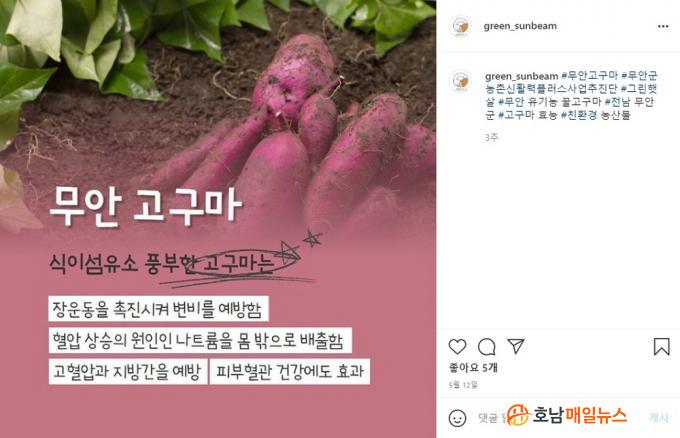Open green_sunbeam username in the caption
This screenshot has height=438, width=680.
[522, 76]
